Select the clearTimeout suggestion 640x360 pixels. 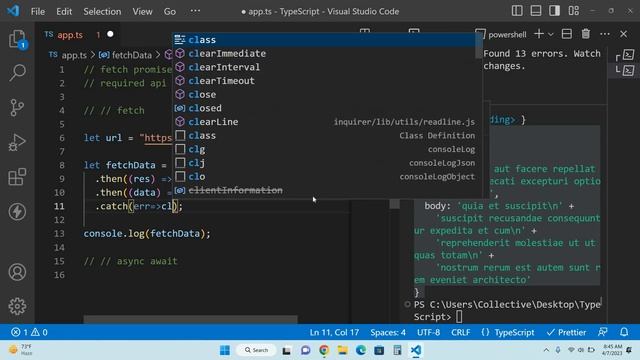tap(324, 81)
